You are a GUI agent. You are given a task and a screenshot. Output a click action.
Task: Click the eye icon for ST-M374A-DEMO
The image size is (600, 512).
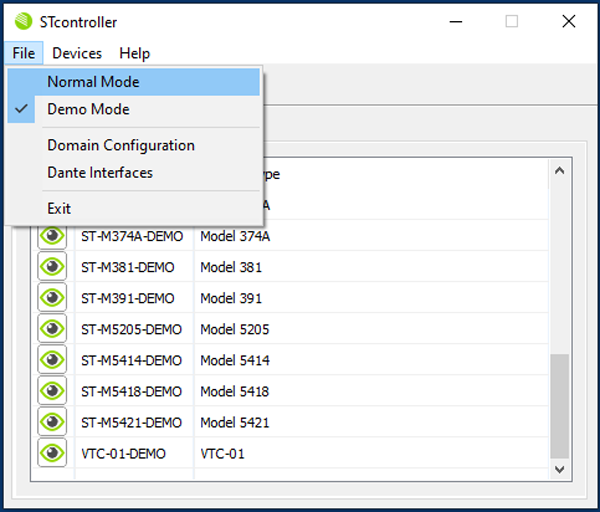coord(52,236)
